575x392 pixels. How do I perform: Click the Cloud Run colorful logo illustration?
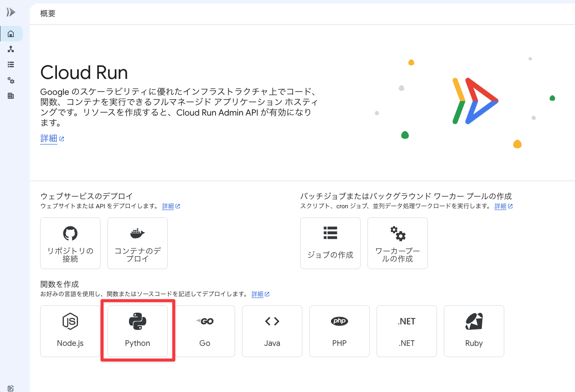(x=475, y=101)
